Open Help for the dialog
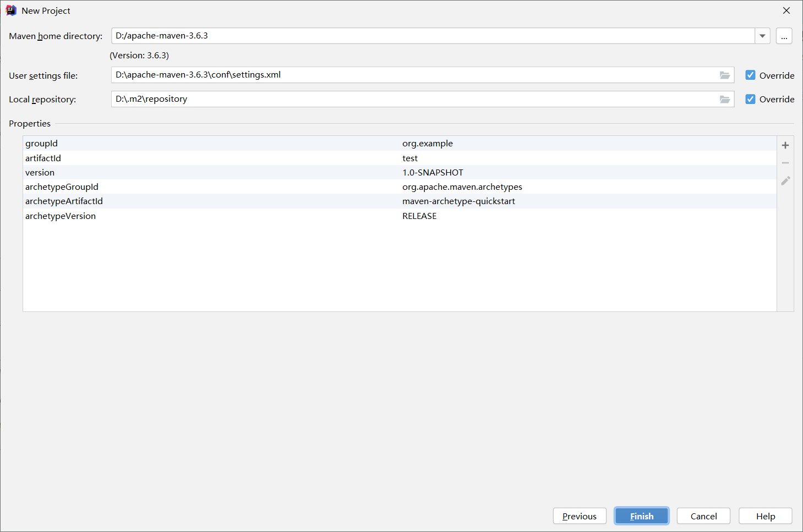The width and height of the screenshot is (803, 532). 765,516
